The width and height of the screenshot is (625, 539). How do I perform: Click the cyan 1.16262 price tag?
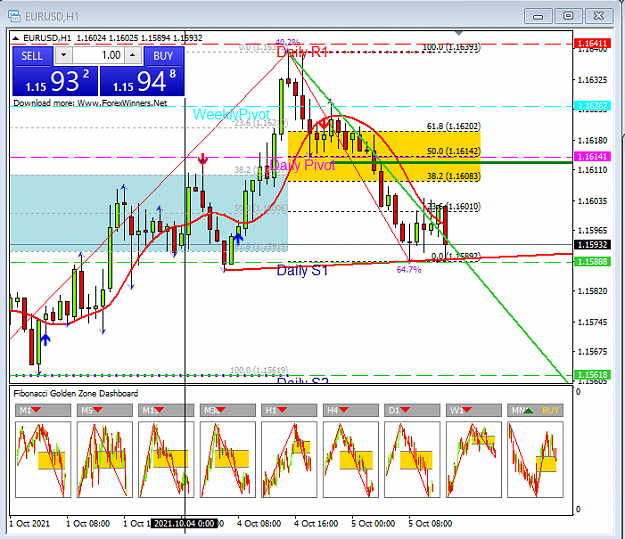tap(592, 106)
